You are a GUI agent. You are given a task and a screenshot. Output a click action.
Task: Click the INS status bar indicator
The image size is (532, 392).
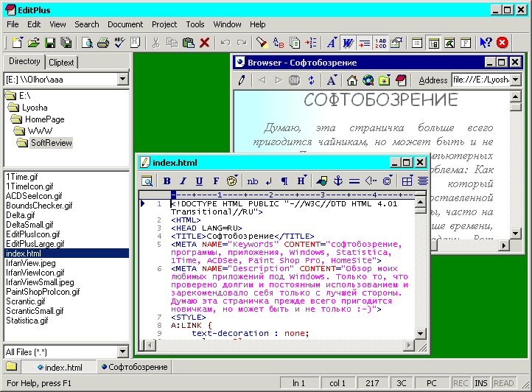(481, 383)
